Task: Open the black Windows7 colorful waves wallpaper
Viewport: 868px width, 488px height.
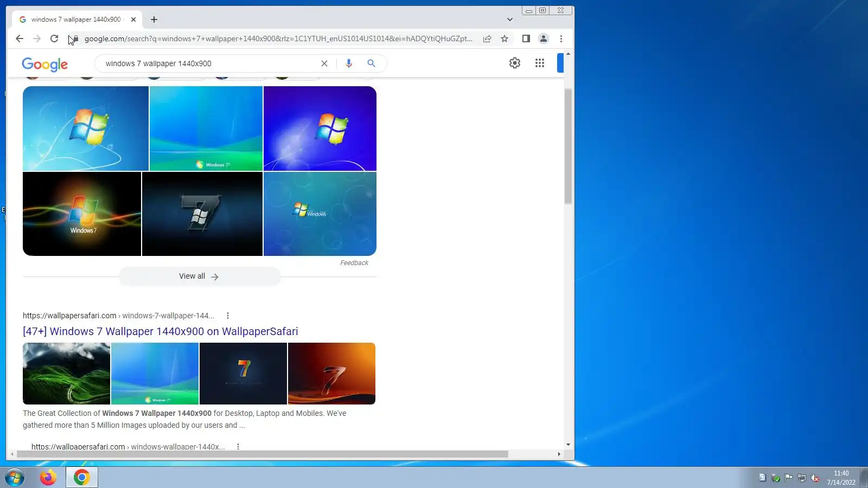Action: [82, 214]
